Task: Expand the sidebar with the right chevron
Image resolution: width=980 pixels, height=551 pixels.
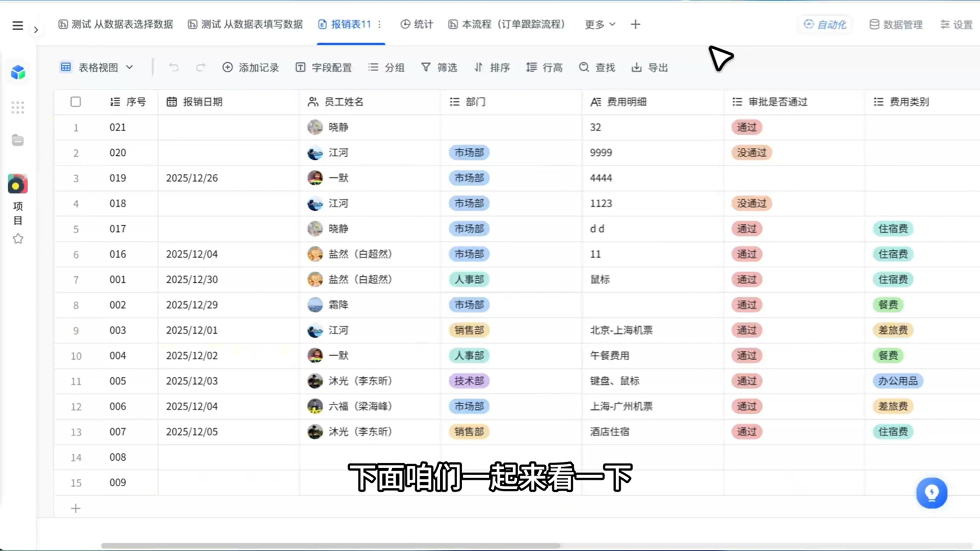Action: tap(36, 29)
